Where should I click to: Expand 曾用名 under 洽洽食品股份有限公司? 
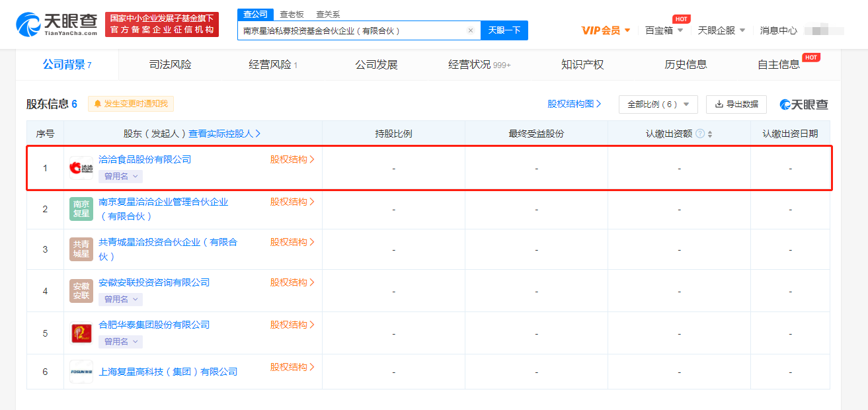click(x=120, y=176)
